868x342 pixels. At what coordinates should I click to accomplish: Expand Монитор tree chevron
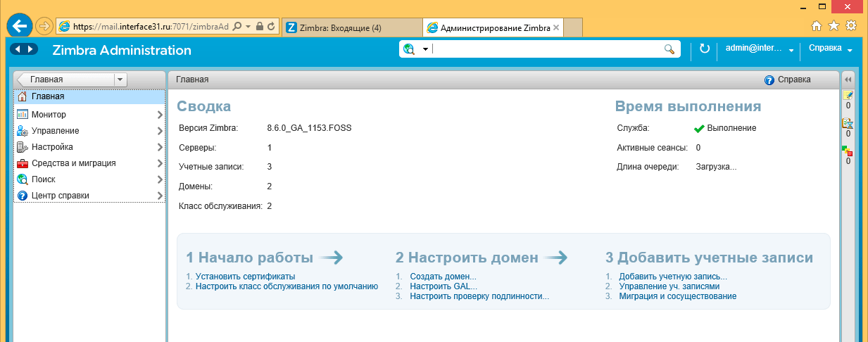coord(160,115)
